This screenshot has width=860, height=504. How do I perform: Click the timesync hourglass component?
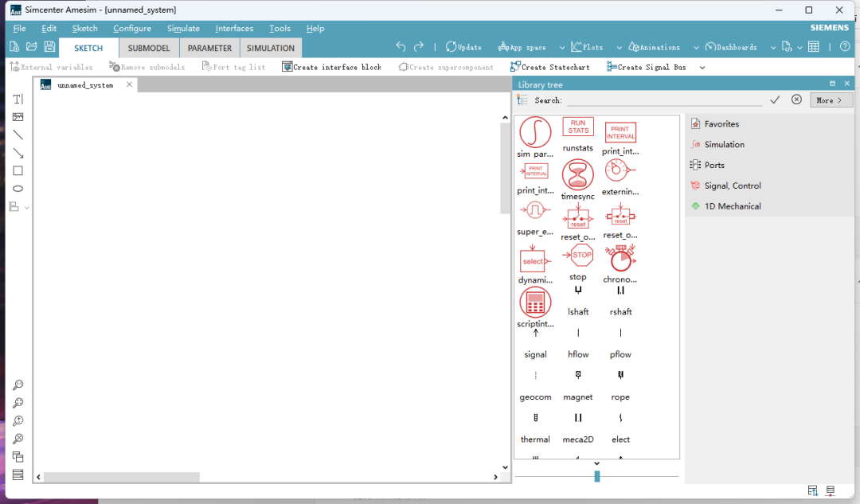pyautogui.click(x=577, y=175)
